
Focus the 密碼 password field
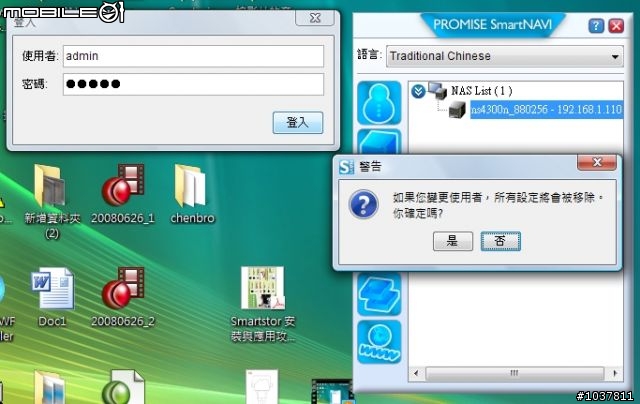tap(193, 84)
